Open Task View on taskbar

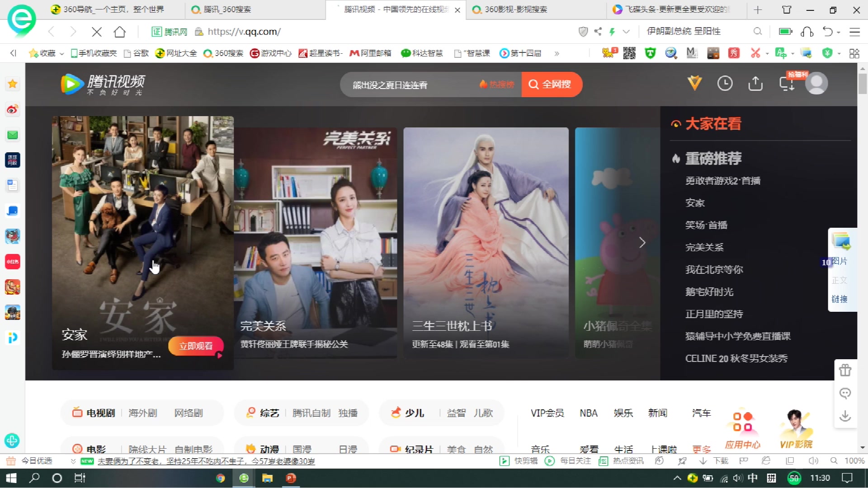(x=80, y=478)
